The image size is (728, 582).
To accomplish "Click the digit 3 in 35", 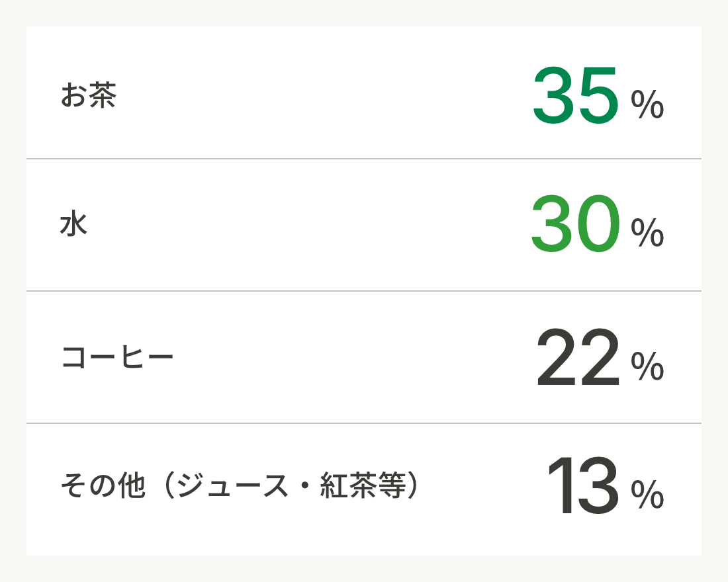I will point(553,96).
